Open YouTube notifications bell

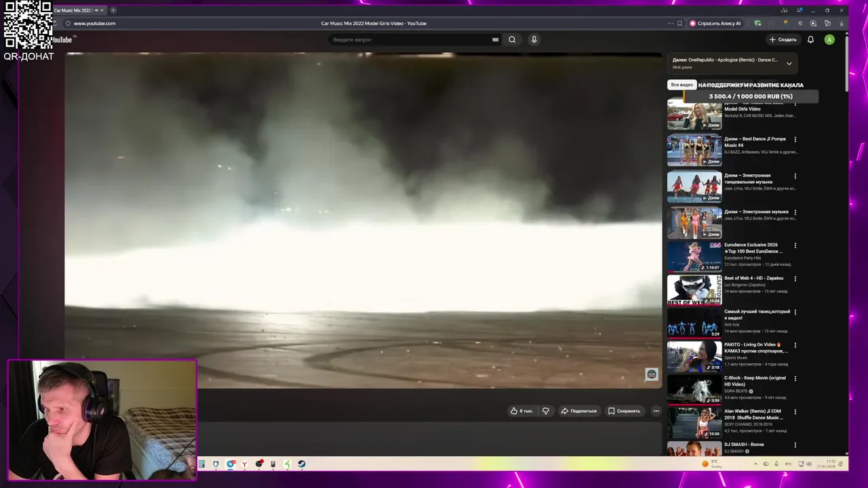point(810,39)
